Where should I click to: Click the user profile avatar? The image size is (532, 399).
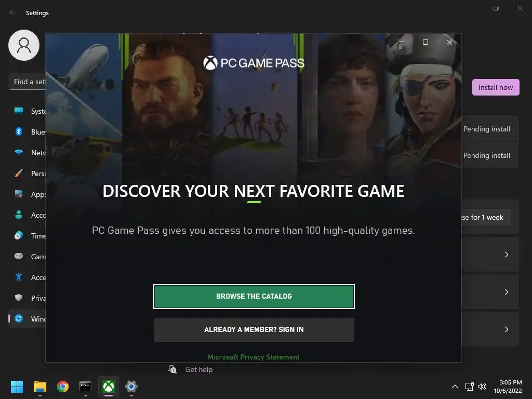tap(24, 45)
